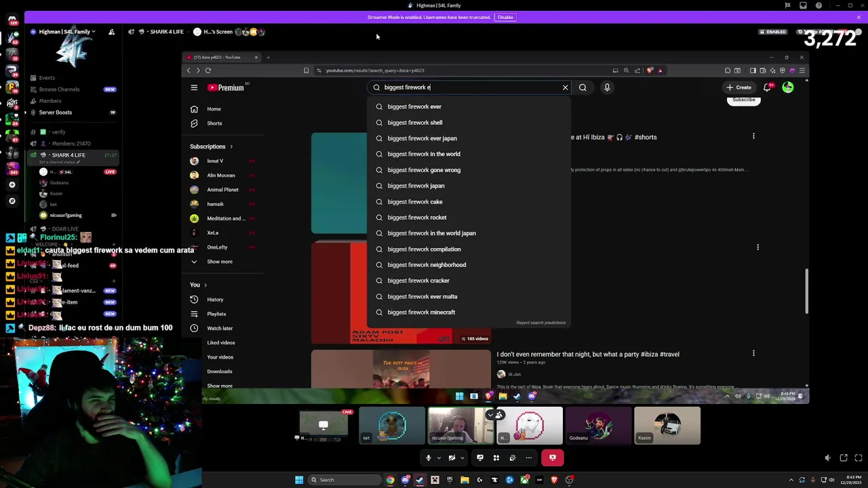Click the Discover servers compass icon
The width and height of the screenshot is (868, 488).
(x=12, y=201)
